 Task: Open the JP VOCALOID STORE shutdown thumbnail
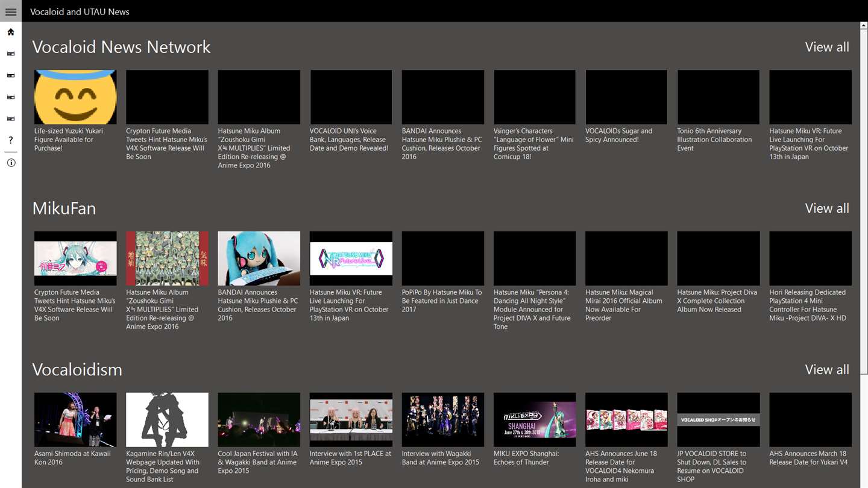pyautogui.click(x=718, y=420)
